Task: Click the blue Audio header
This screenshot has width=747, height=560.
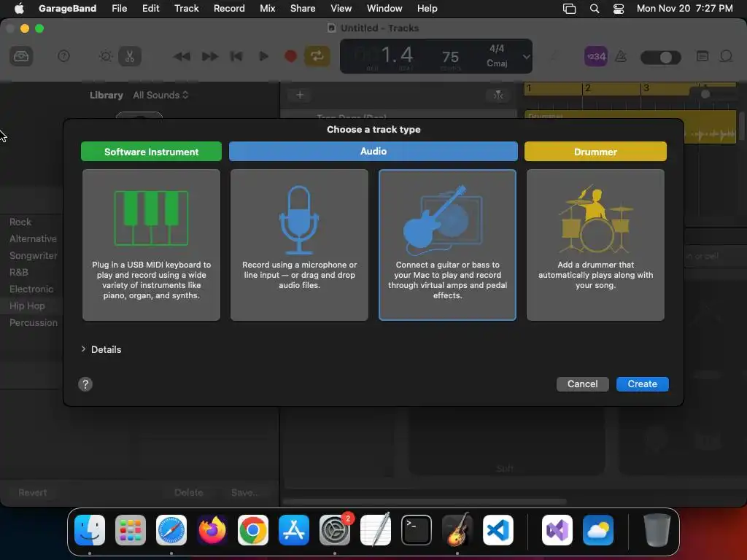Action: point(373,151)
